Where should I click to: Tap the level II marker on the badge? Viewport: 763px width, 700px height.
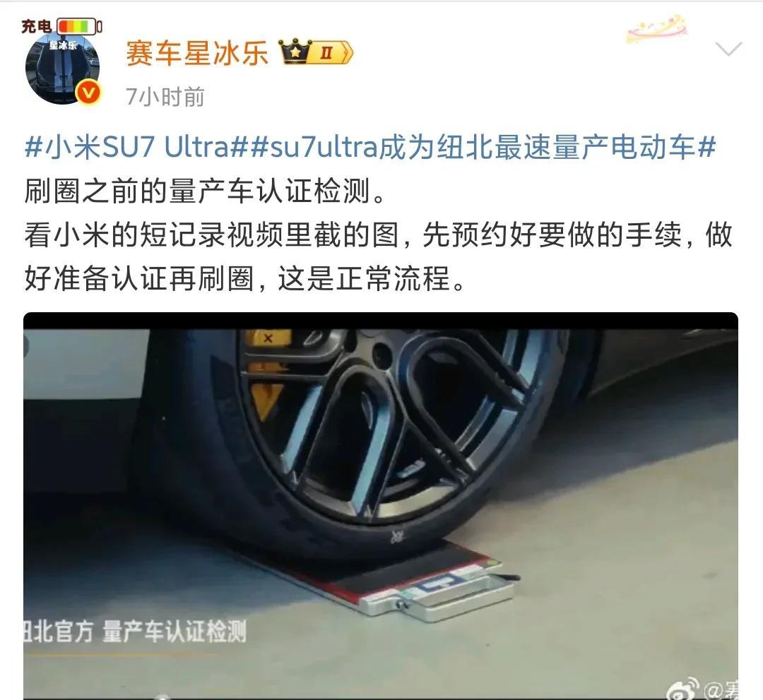326,52
